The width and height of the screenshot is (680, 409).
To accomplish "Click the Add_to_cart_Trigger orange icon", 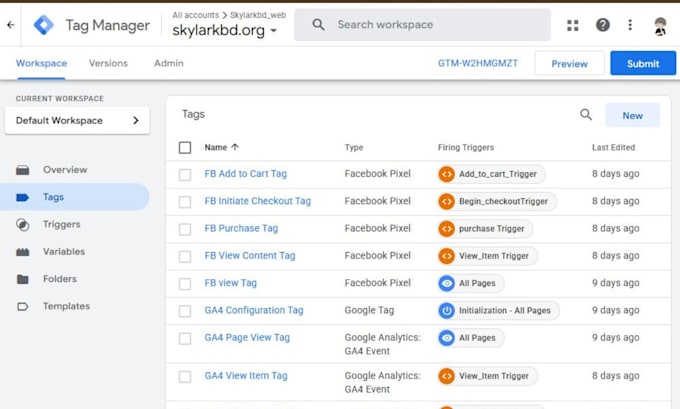I will click(446, 174).
